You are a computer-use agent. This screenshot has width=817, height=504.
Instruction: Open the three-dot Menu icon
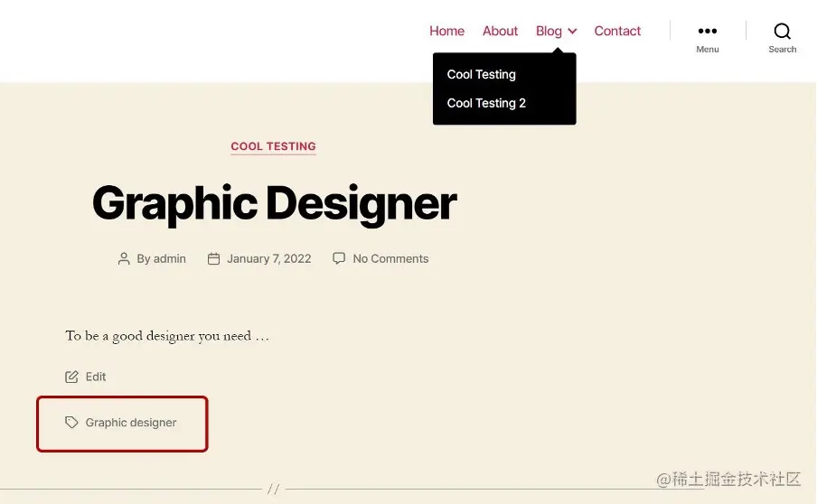point(707,32)
